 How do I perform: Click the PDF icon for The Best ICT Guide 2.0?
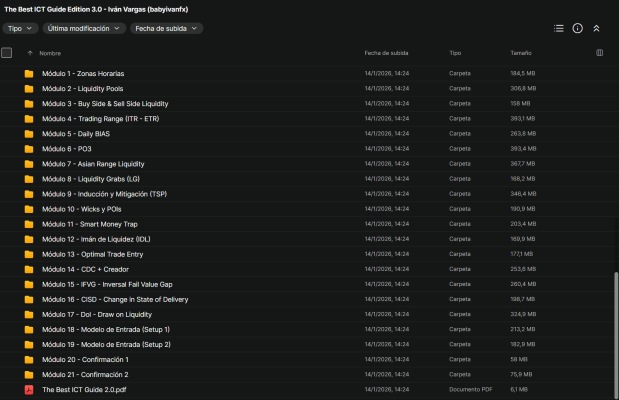point(29,390)
